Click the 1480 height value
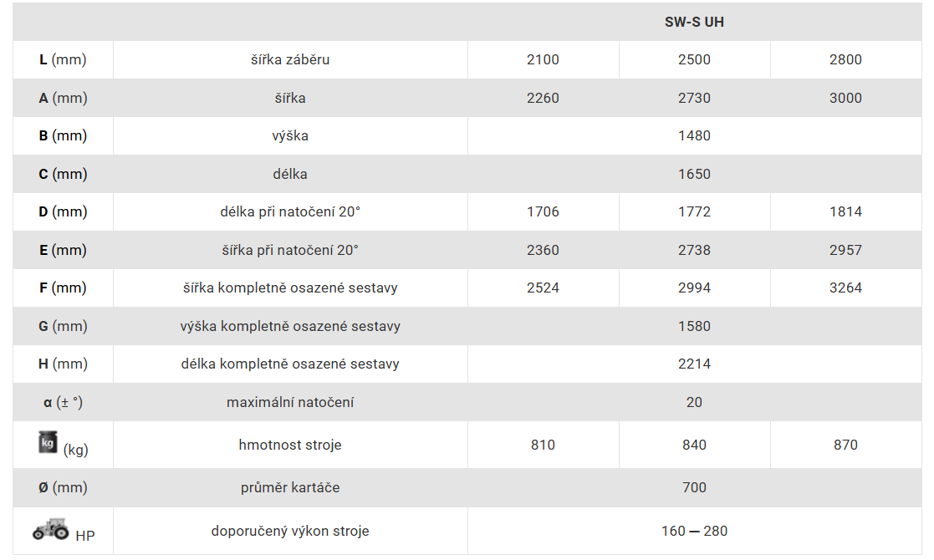The image size is (934, 560). coord(694,135)
